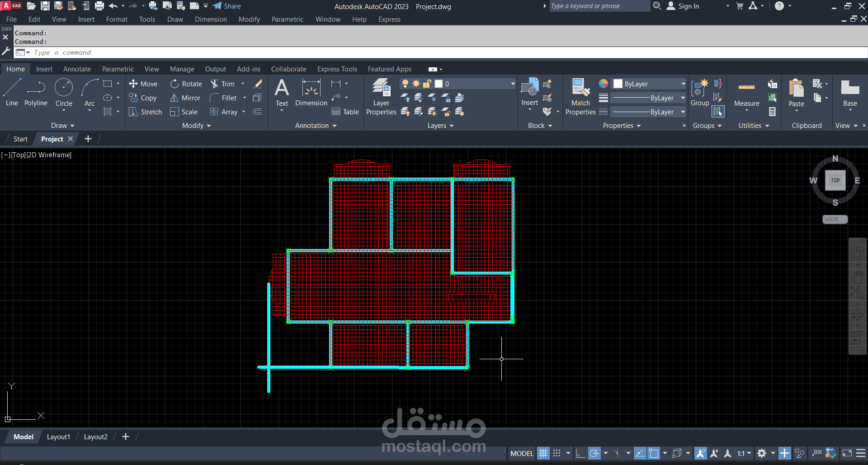
Task: Open the Express menu
Action: [x=389, y=19]
